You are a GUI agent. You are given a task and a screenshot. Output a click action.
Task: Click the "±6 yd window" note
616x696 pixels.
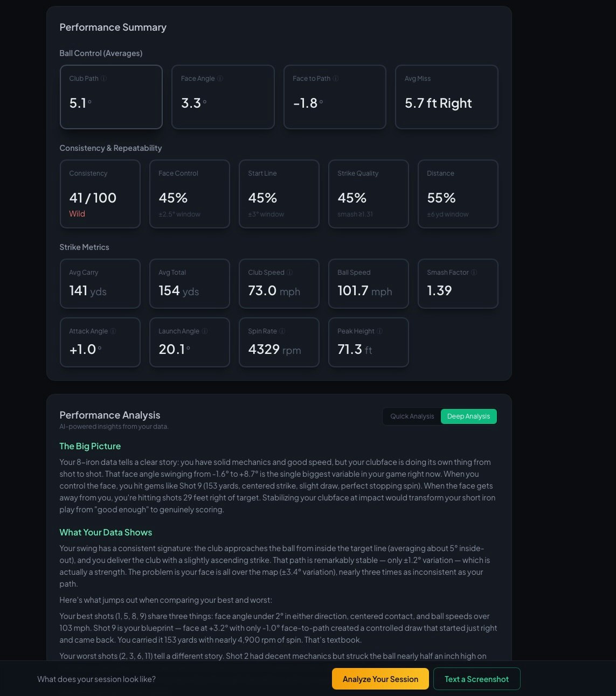coord(447,214)
